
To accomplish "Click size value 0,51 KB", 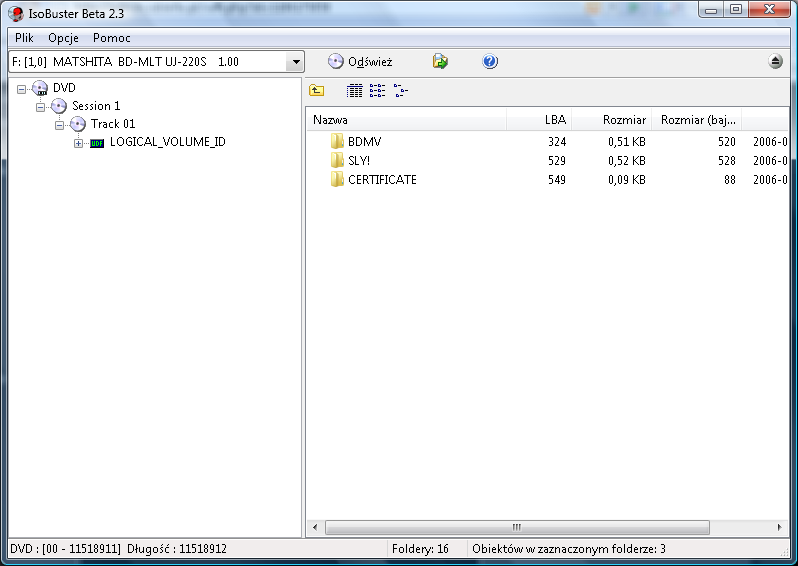I will tap(626, 142).
